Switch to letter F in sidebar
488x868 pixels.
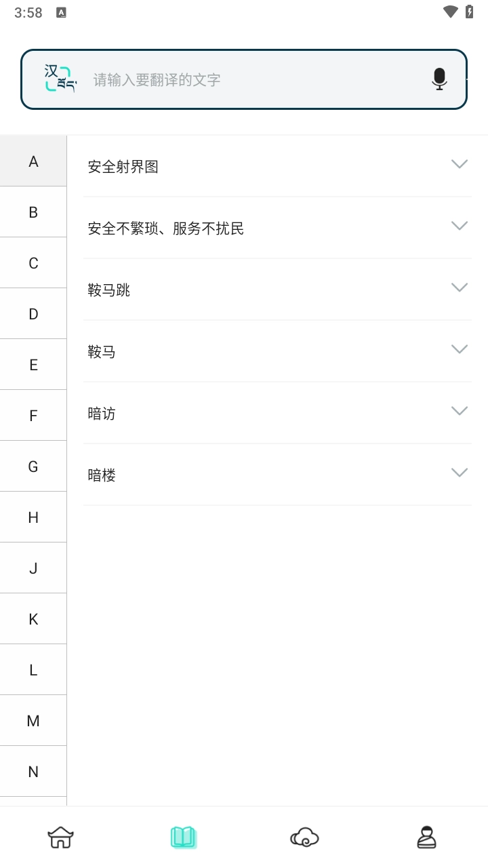tap(33, 416)
